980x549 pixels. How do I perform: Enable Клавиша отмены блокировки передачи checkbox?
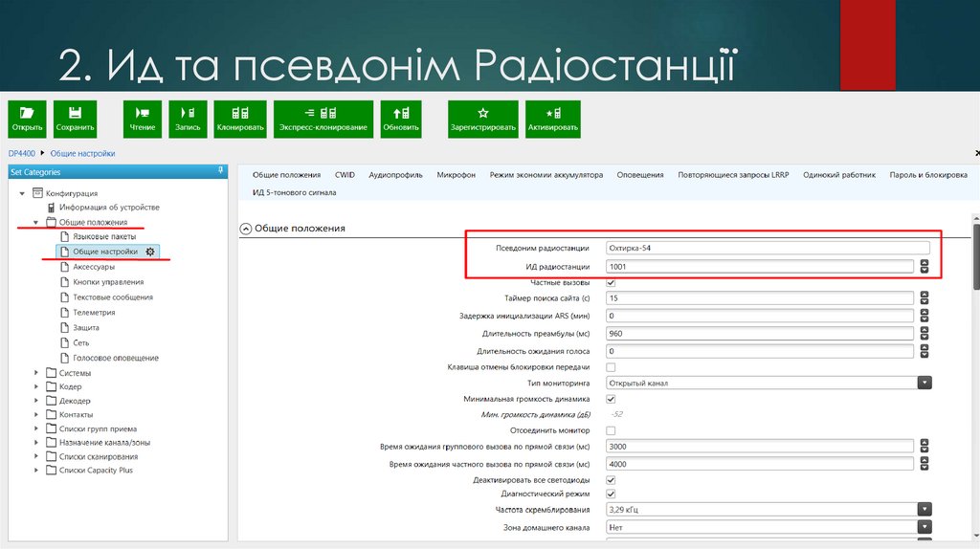[611, 367]
